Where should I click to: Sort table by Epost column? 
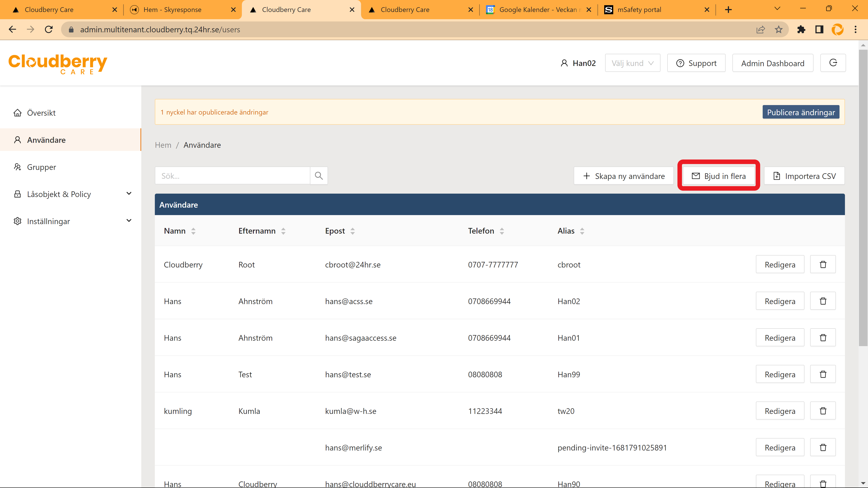click(352, 231)
